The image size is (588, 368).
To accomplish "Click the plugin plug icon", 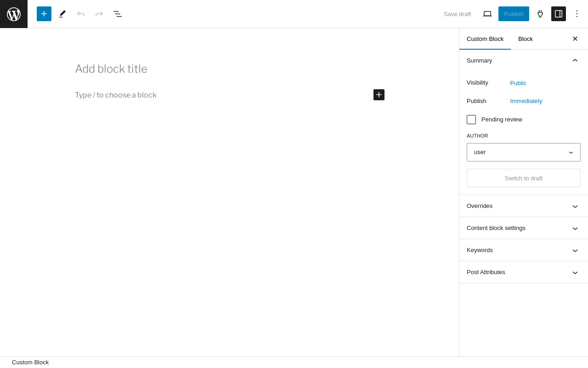I will (x=540, y=14).
